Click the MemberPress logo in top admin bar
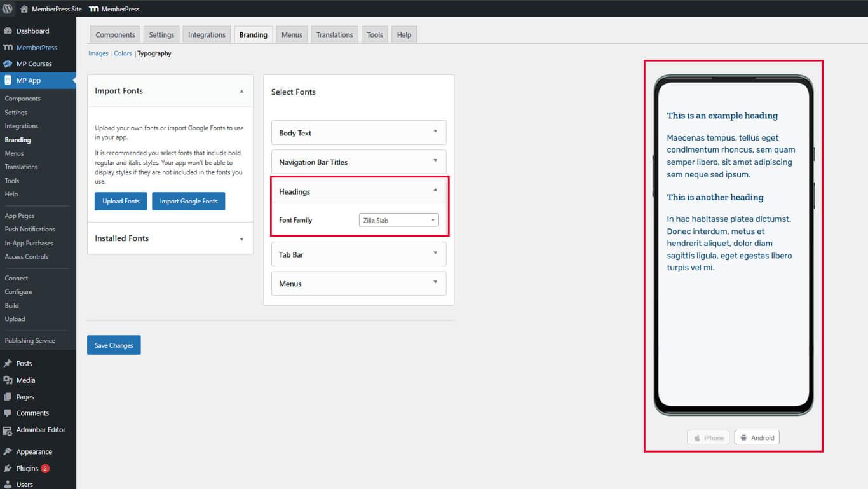Screen dimensions: 868x489 [93, 9]
